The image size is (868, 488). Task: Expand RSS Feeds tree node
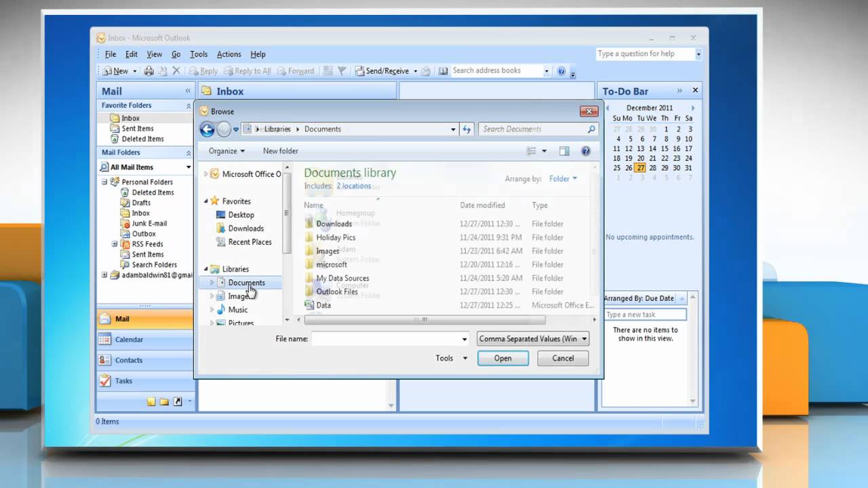point(115,244)
